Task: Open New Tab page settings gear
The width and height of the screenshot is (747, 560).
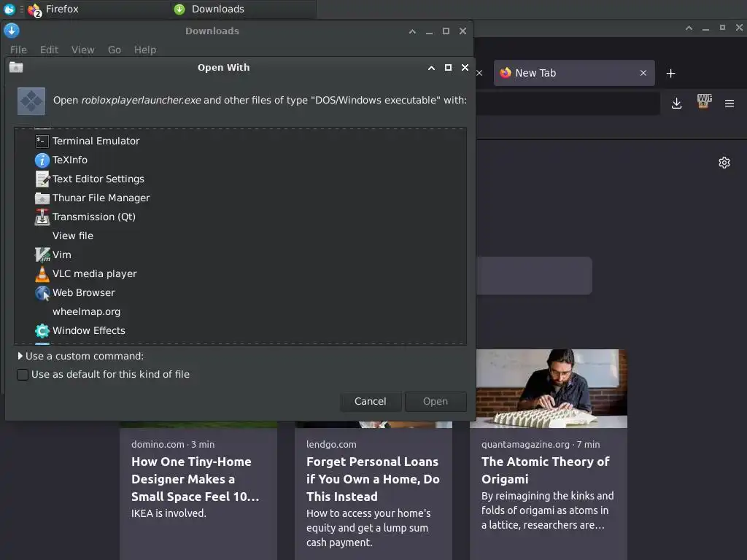Action: (x=724, y=163)
